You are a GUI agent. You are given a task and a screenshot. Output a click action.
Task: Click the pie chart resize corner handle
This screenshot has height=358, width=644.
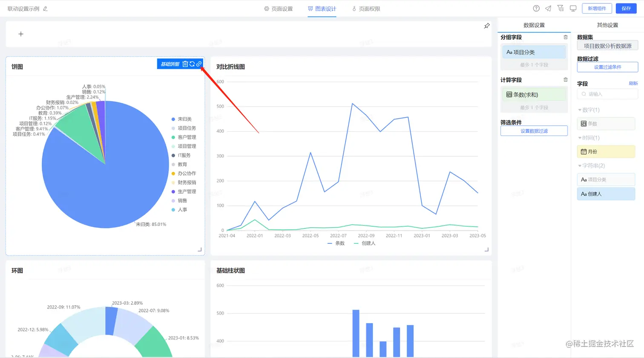coord(200,249)
